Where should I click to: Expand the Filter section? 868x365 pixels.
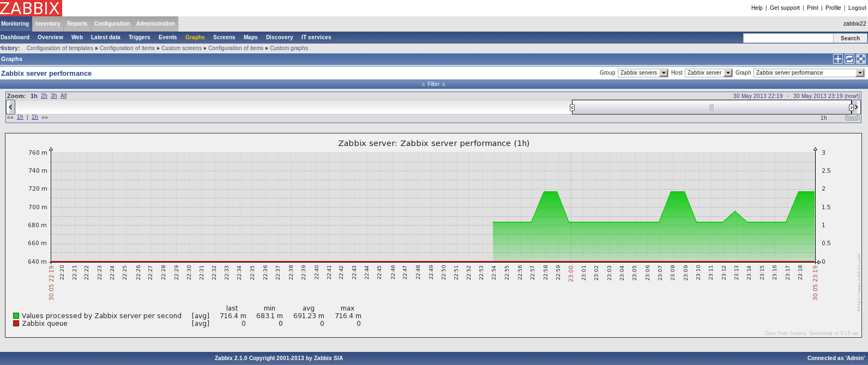(433, 84)
